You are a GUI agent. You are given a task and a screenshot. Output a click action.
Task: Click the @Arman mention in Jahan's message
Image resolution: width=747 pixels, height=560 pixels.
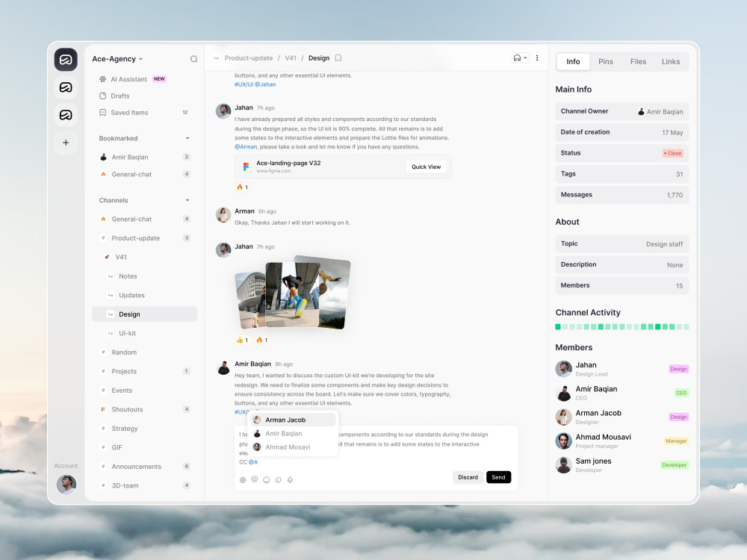tap(246, 146)
